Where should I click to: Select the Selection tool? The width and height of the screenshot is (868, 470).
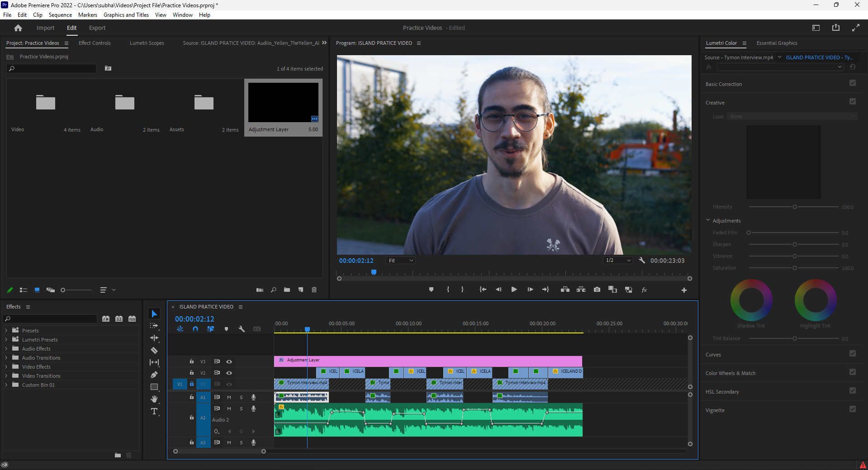point(154,313)
